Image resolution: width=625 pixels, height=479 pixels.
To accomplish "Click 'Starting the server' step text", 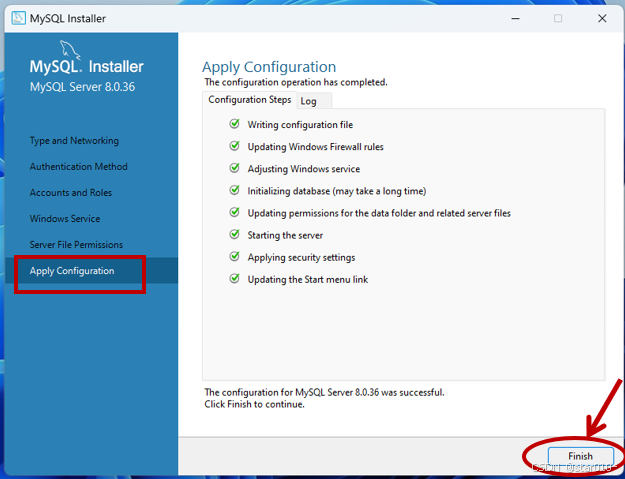I will point(285,235).
